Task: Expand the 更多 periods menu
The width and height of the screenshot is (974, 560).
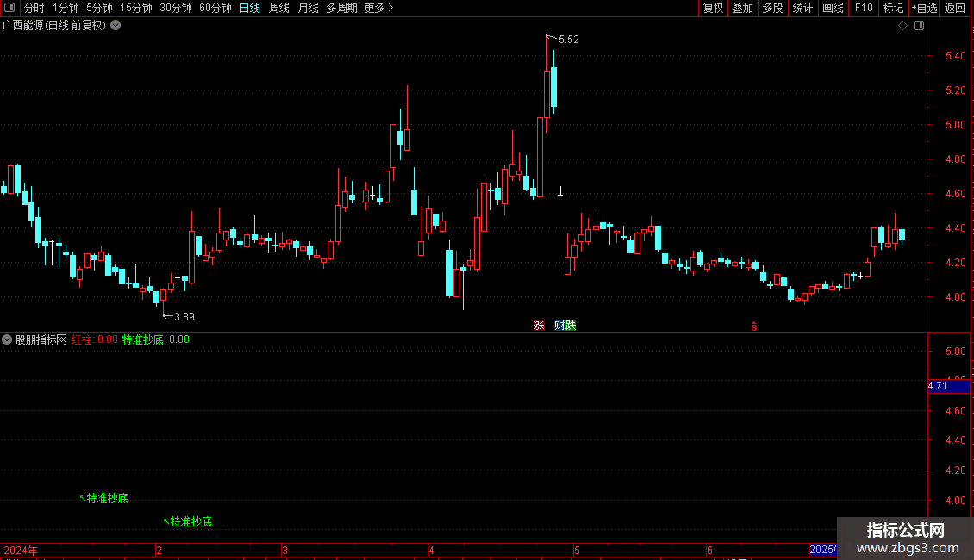Action: 378,8
